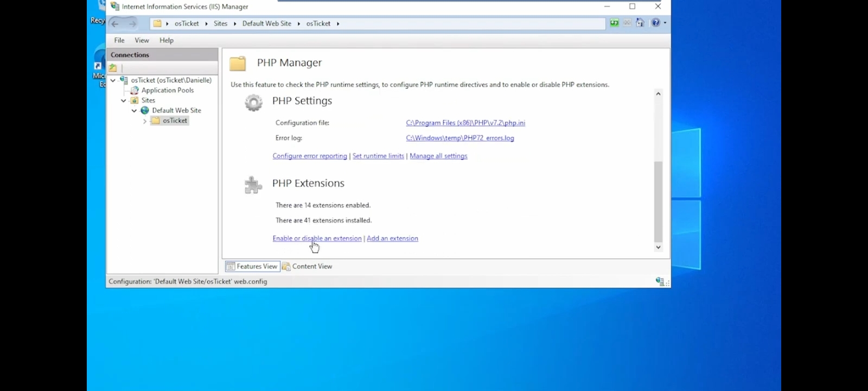Open breadcrumb arrow after folder icon

[167, 24]
